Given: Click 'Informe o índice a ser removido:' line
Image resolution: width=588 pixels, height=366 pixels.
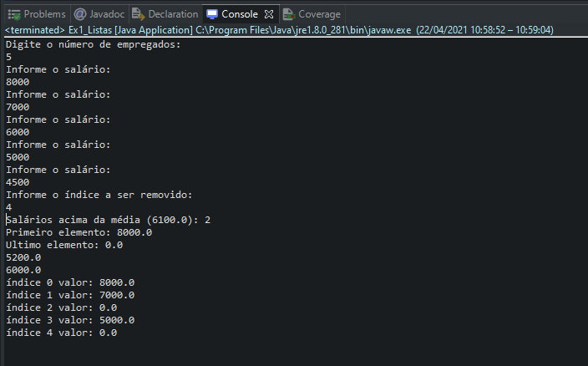Looking at the screenshot, I should coord(99,195).
